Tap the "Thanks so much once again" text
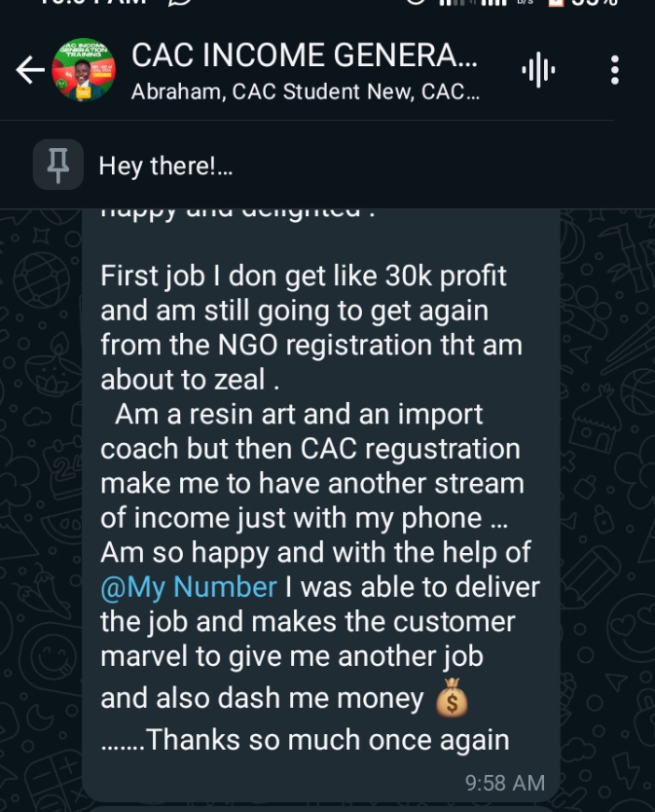 click(327, 740)
